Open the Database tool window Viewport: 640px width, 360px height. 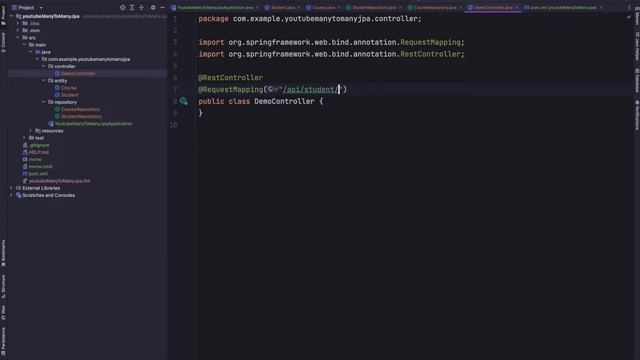coord(637,80)
